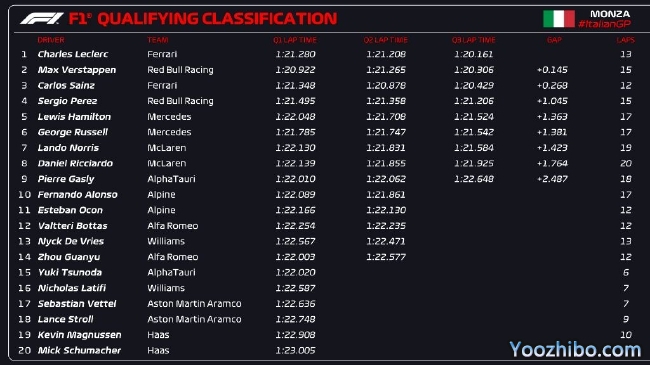Click Lewis Hamilton's name

74,117
